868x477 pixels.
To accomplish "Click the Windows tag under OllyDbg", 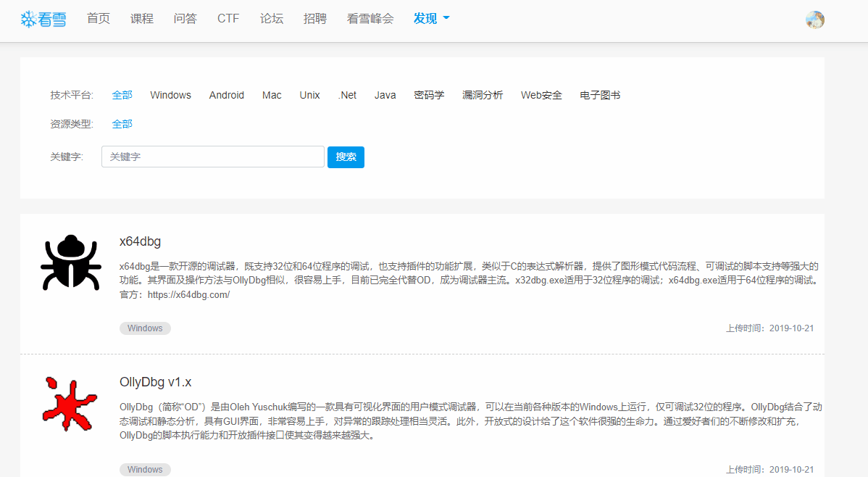I will click(145, 469).
